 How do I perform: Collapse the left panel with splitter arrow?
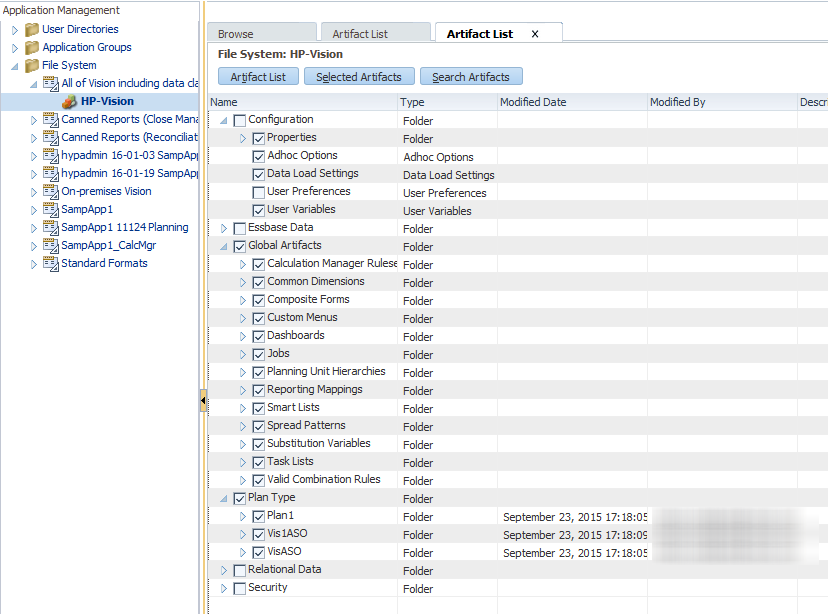[x=203, y=401]
